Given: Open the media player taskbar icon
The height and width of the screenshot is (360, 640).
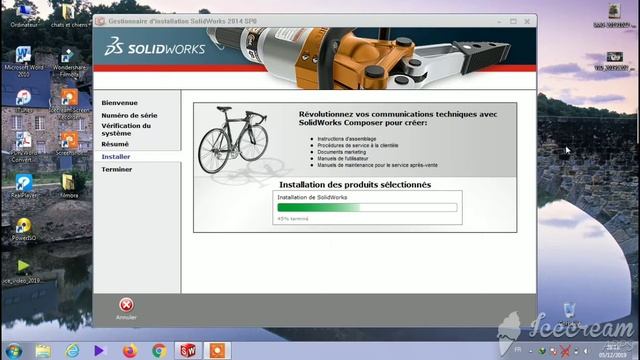Looking at the screenshot, I should pos(99,351).
